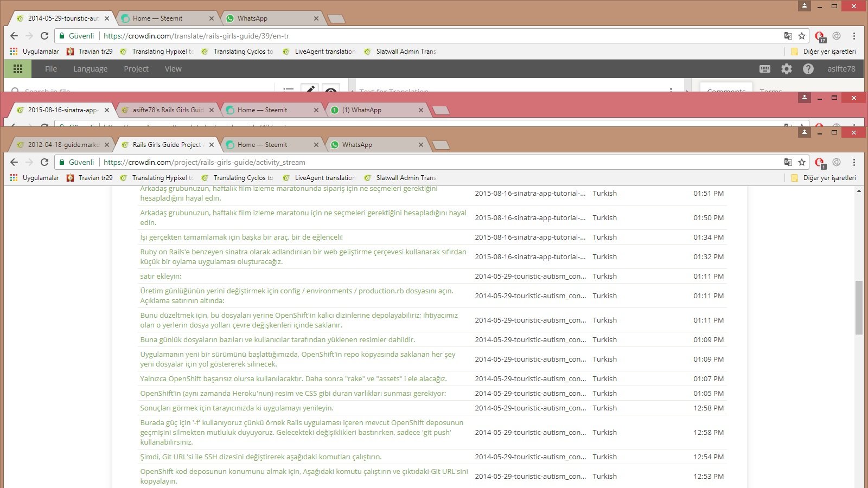Go back in front browser window
Viewport: 868px width, 488px height.
pos(14,162)
